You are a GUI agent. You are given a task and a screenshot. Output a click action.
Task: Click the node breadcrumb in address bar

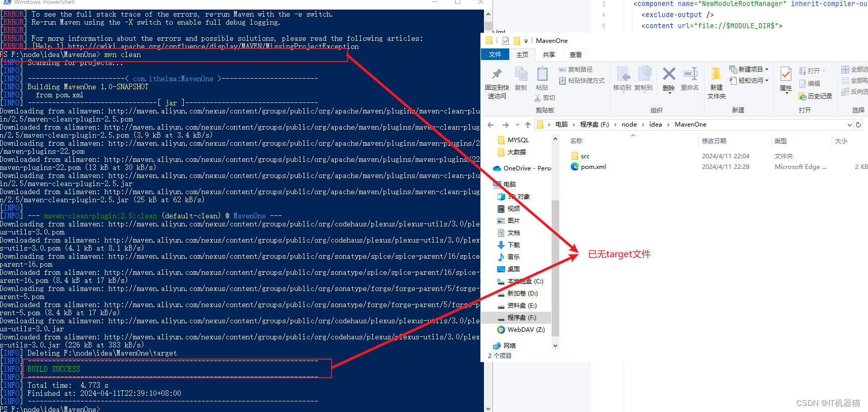(629, 125)
